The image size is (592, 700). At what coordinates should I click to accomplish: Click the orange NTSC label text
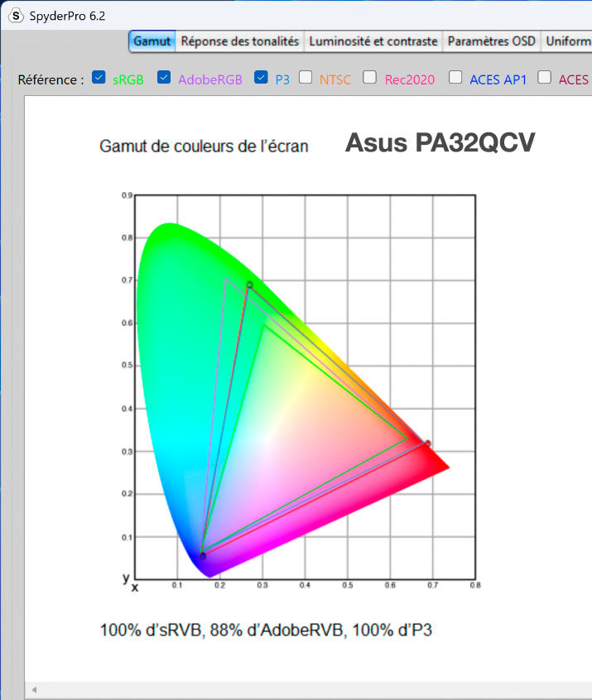(x=335, y=80)
